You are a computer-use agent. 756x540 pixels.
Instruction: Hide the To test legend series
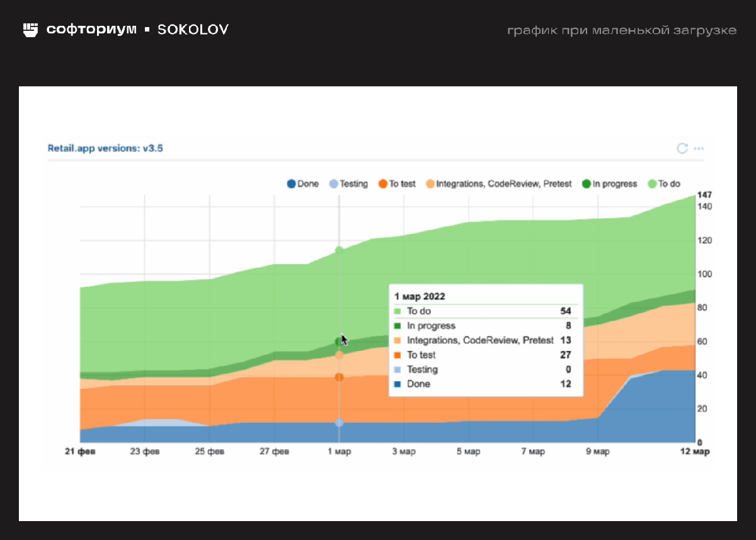(x=397, y=184)
